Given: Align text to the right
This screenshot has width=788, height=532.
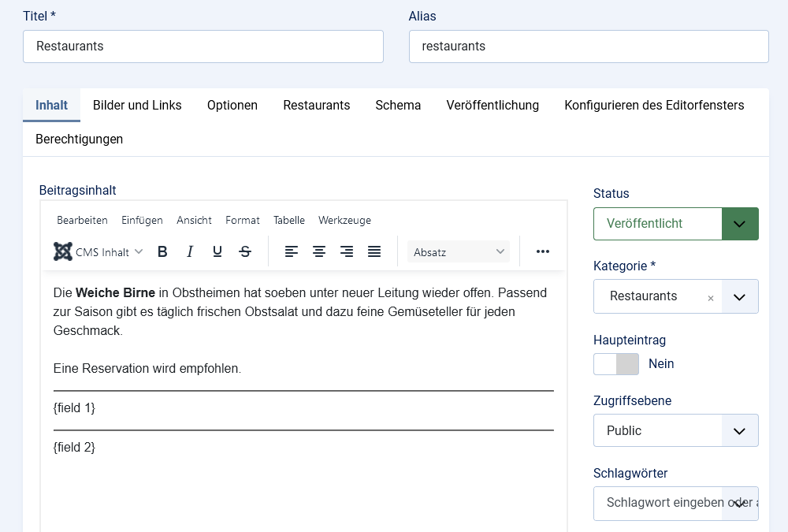Looking at the screenshot, I should [x=347, y=251].
